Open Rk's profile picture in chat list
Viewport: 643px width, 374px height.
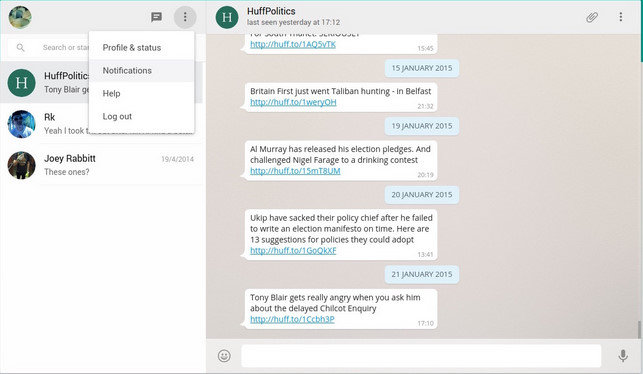click(x=21, y=124)
